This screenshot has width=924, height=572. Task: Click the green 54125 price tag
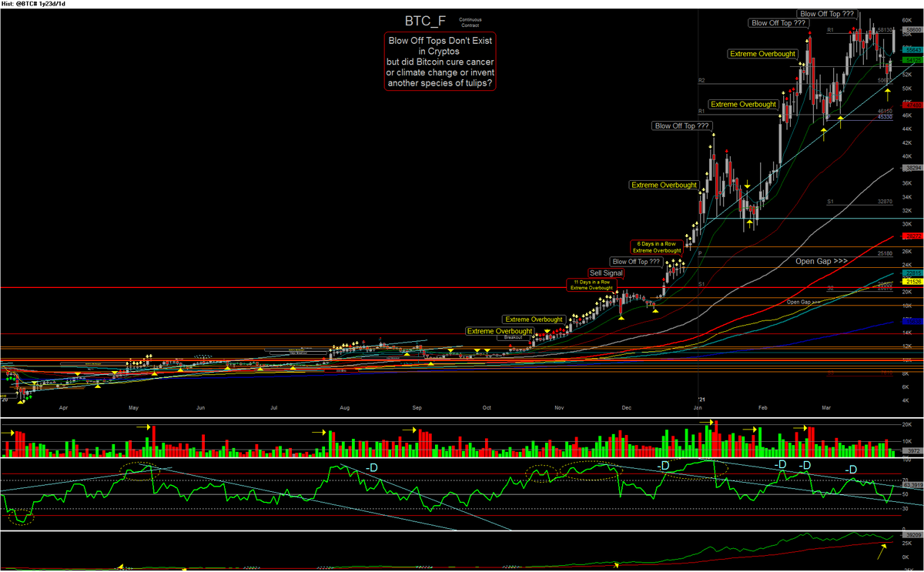(912, 59)
